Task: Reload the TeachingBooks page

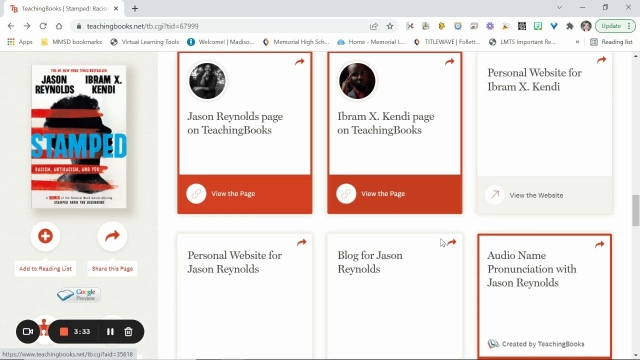Action: click(x=43, y=26)
